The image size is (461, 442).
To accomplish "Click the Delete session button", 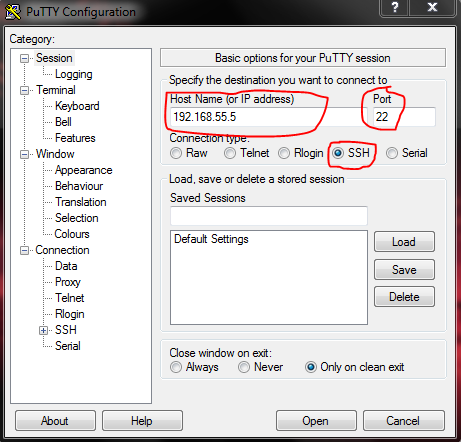I will pyautogui.click(x=404, y=297).
